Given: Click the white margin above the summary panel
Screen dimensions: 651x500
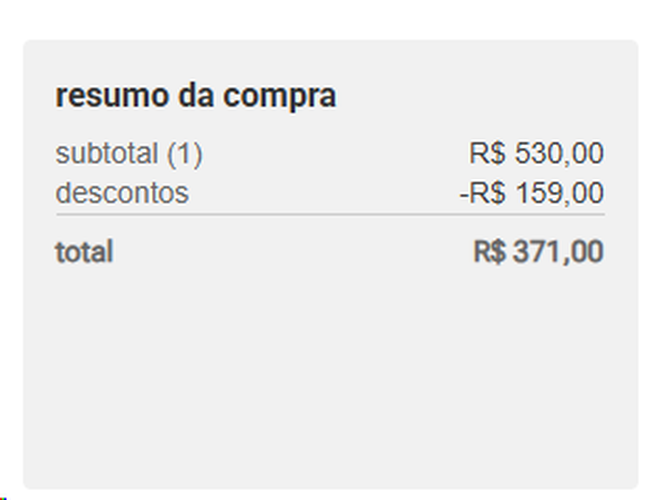Looking at the screenshot, I should pyautogui.click(x=330, y=18).
